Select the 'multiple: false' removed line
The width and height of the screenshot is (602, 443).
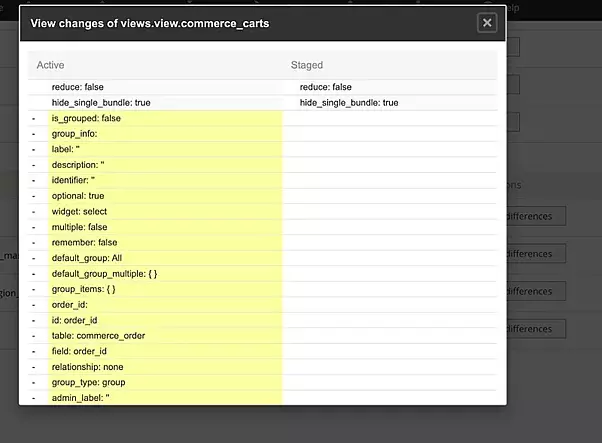pos(82,227)
